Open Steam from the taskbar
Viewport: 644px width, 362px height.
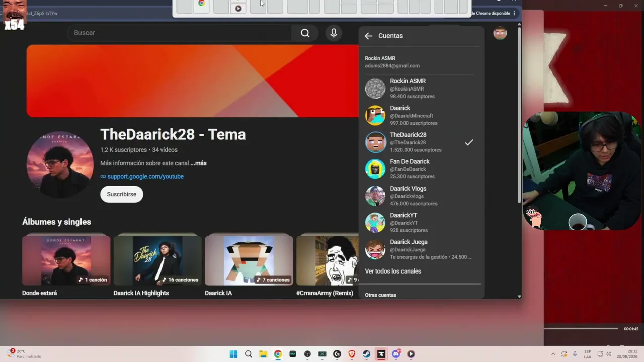point(367,354)
